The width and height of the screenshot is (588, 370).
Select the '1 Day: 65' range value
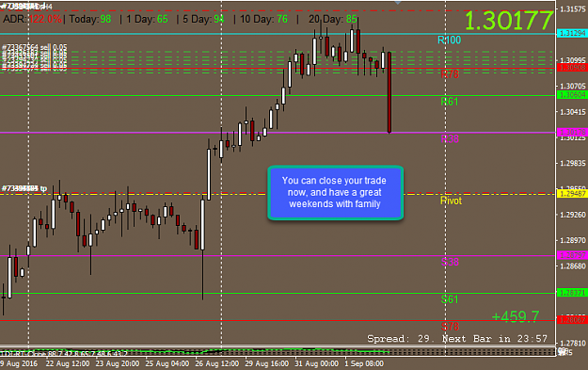148,19
